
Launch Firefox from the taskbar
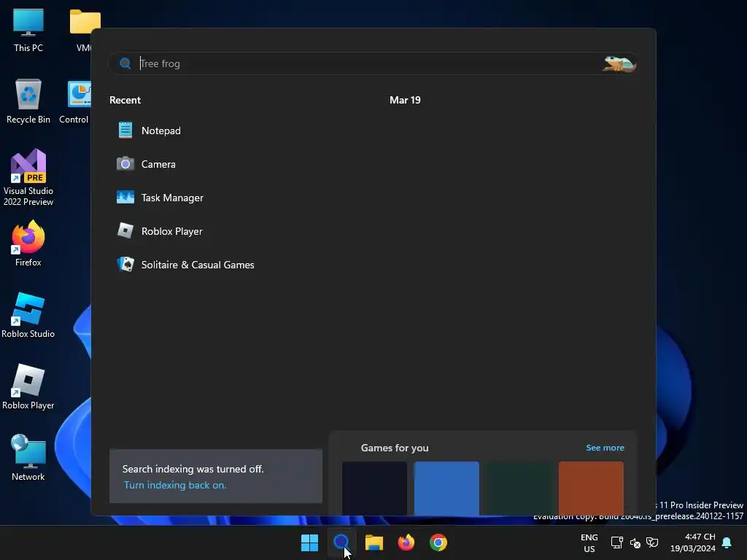(x=406, y=542)
